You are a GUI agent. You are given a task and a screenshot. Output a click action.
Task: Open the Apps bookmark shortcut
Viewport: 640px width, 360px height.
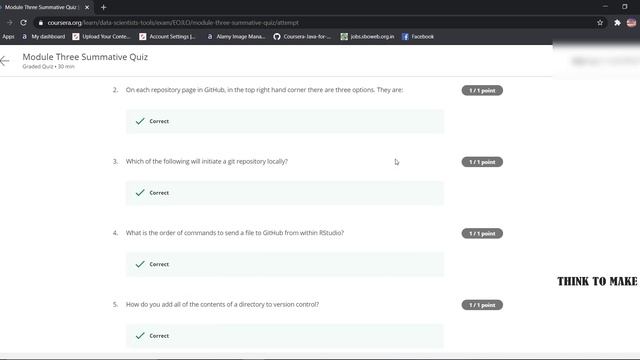(x=8, y=37)
